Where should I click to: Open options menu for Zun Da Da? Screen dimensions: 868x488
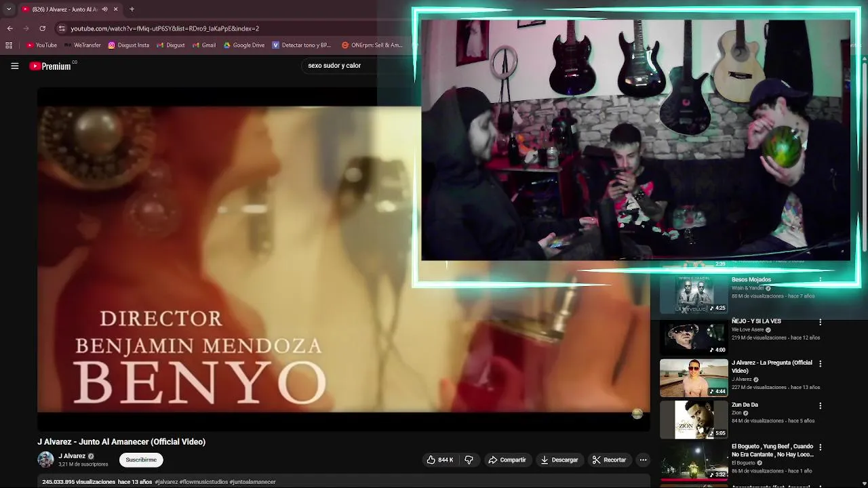coord(820,405)
